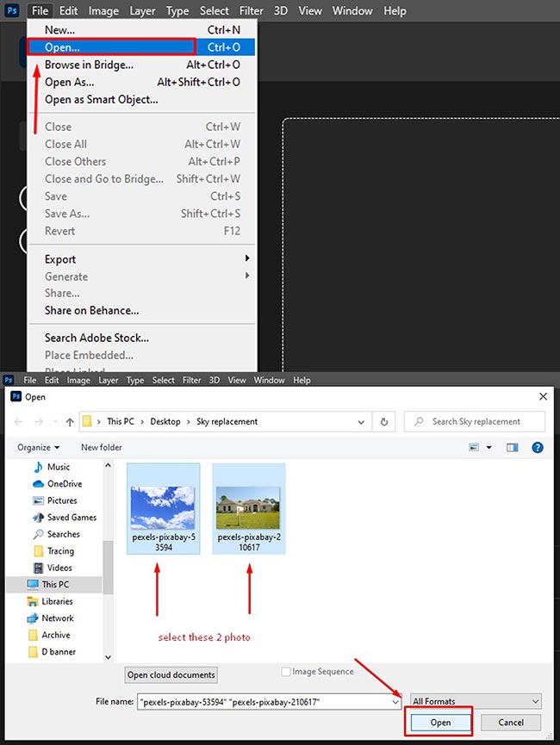
Task: Enable the Image Sequence checkbox
Action: [x=286, y=672]
